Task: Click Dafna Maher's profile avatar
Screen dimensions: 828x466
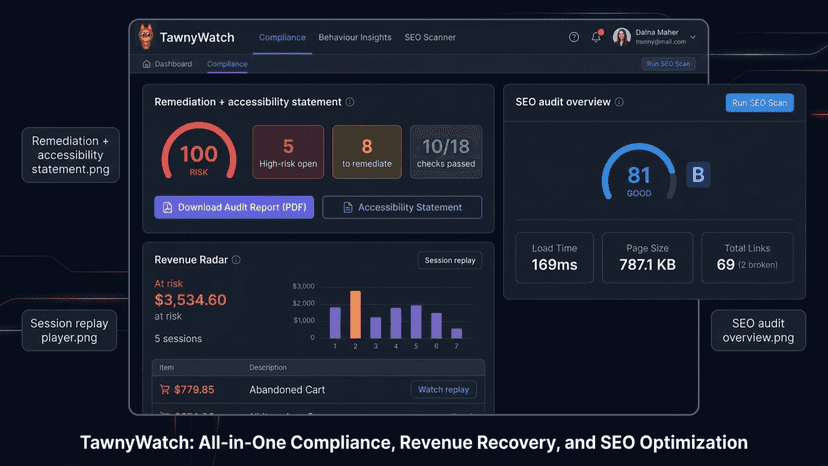Action: pyautogui.click(x=622, y=37)
